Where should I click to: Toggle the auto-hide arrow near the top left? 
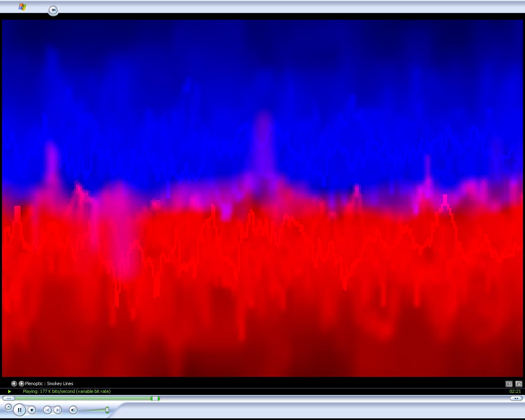(53, 10)
